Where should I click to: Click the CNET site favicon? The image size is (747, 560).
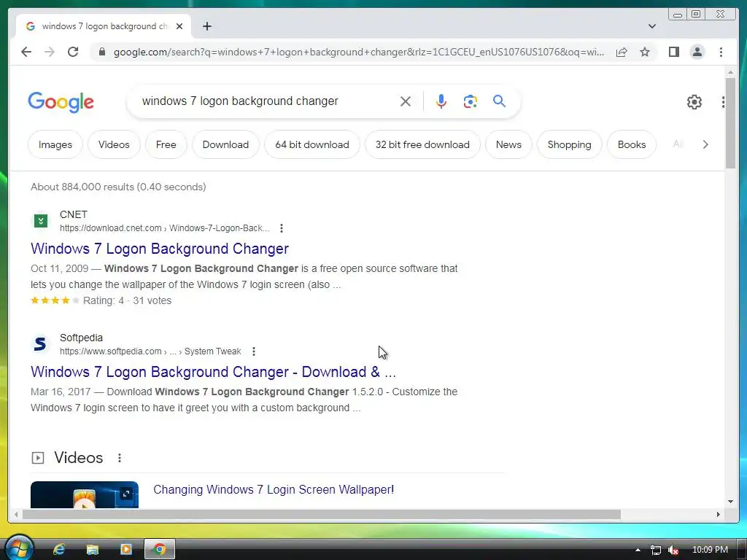[x=41, y=221]
